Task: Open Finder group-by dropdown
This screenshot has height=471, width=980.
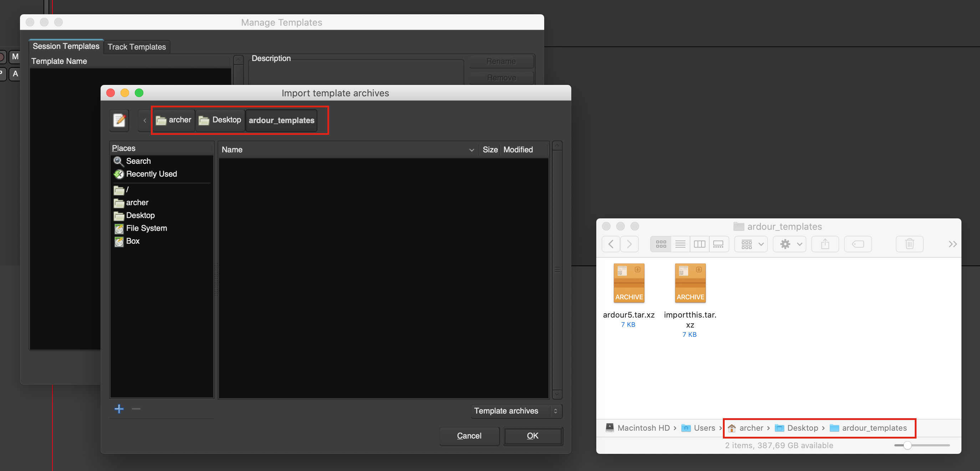Action: (751, 244)
